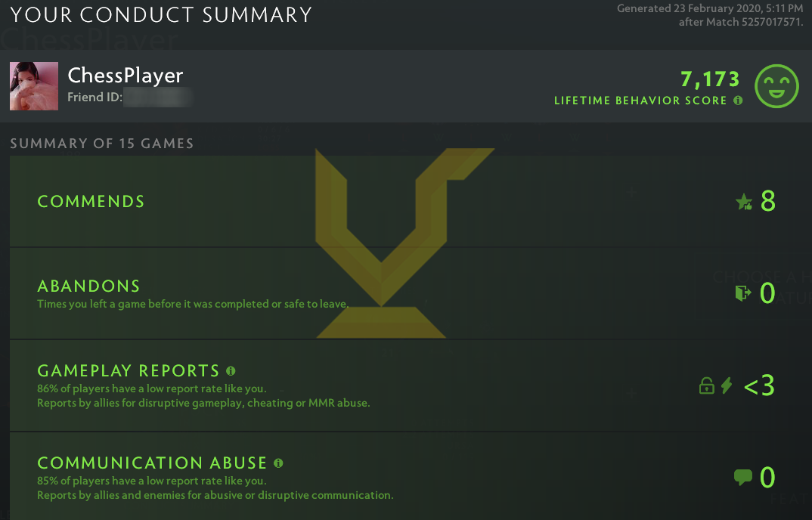Screen dimensions: 812x520
Task: Select the lightning bolt icon near Gameplay Reports
Action: click(727, 385)
